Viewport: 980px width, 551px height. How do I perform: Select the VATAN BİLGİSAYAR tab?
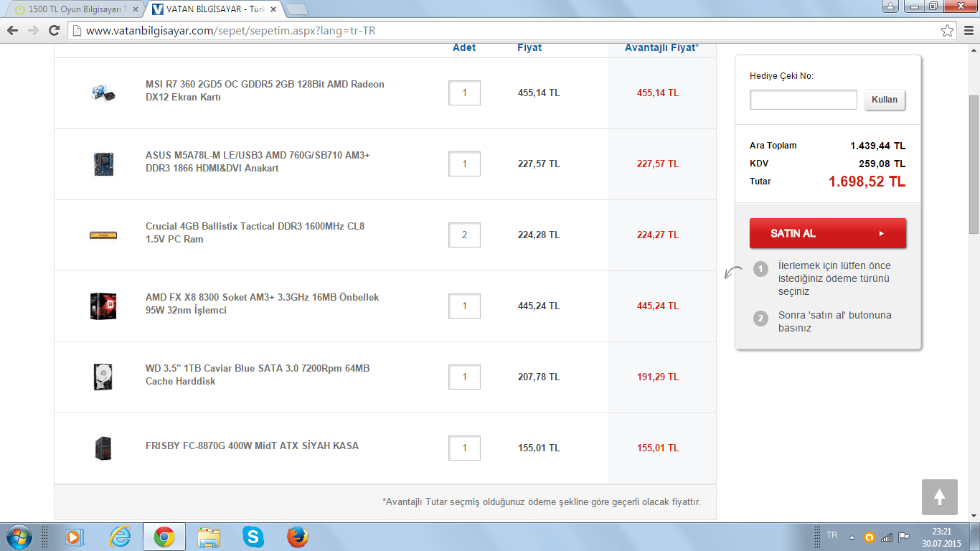(214, 9)
